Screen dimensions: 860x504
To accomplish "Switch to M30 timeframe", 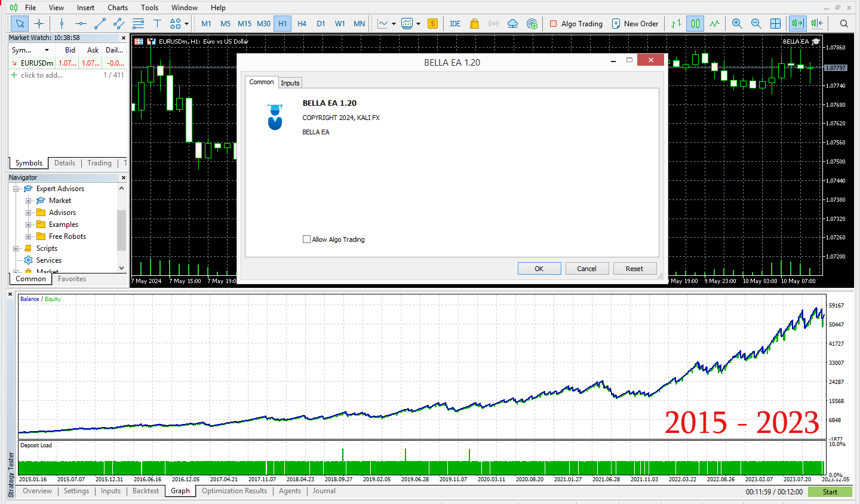I will point(264,24).
